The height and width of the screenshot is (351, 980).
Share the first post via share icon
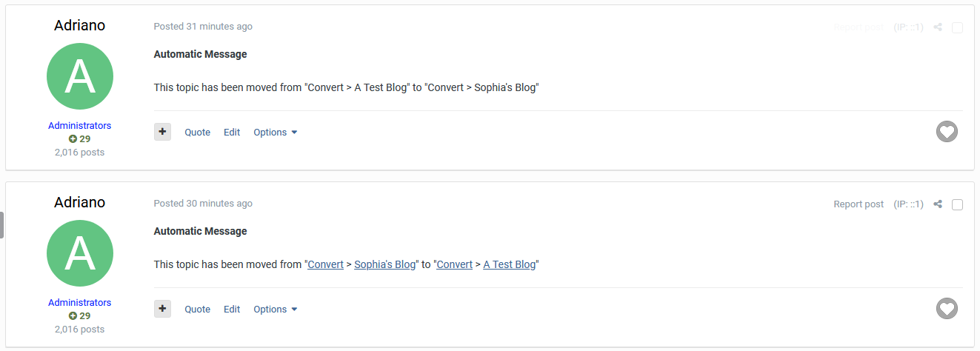click(x=938, y=27)
